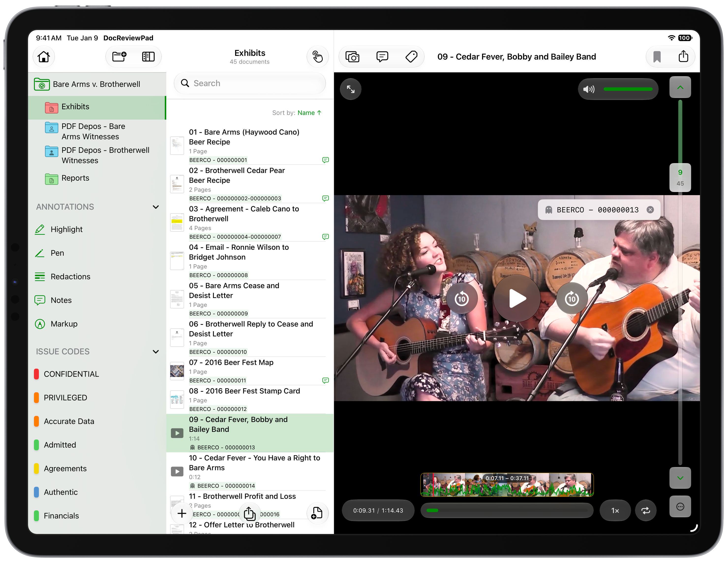Open playback speed 1x selector
Viewport: 728px width, 564px height.
(x=615, y=510)
